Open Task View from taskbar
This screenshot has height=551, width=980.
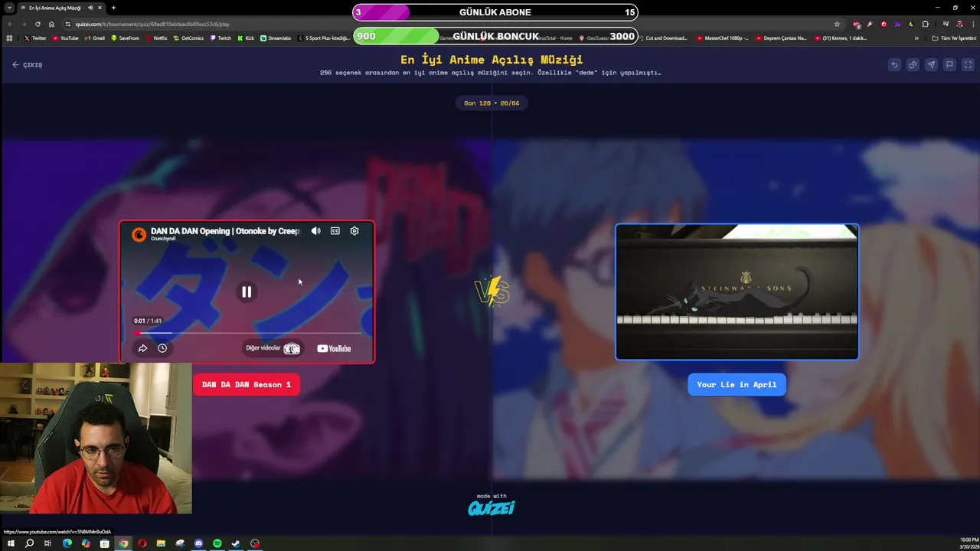pos(47,543)
